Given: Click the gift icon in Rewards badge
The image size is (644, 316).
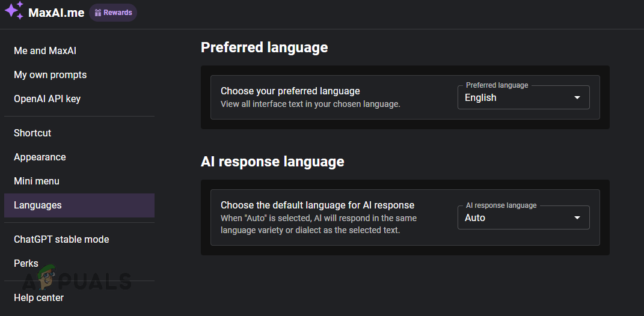Looking at the screenshot, I should (x=98, y=13).
